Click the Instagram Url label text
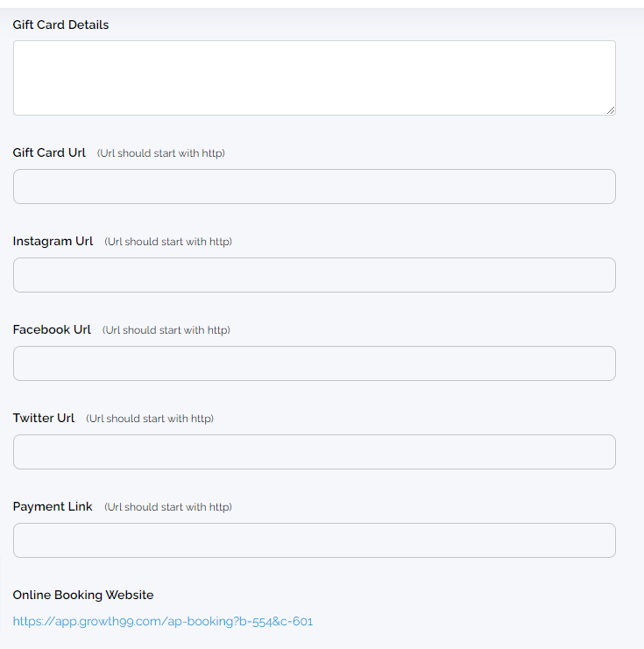This screenshot has width=644, height=649. point(53,242)
